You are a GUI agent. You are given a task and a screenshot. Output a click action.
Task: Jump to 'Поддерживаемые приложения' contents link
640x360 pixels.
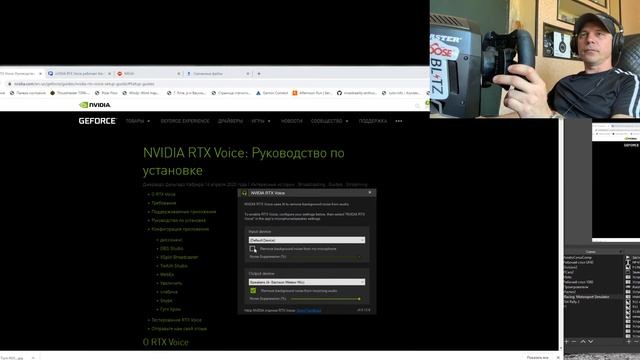click(184, 212)
